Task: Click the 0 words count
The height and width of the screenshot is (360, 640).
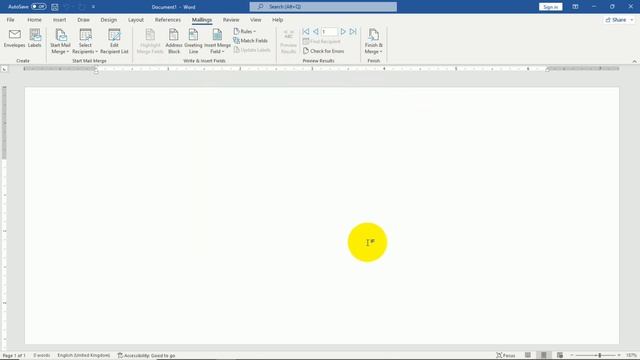Action: [x=42, y=356]
